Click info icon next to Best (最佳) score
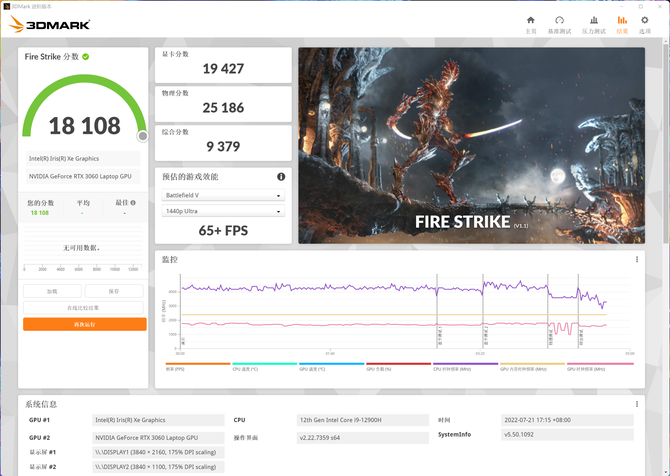 click(x=131, y=202)
